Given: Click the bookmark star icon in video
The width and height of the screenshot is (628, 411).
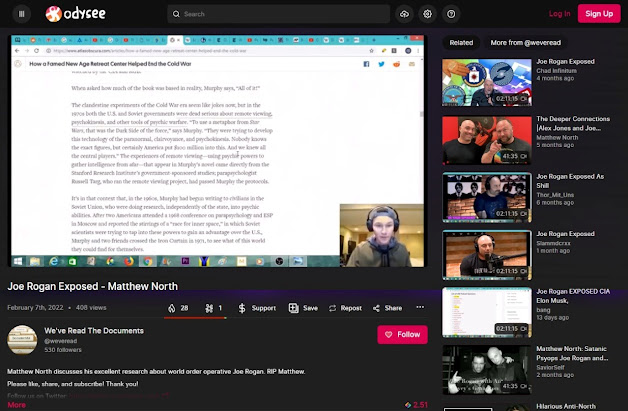Looking at the screenshot, I should pos(371,50).
